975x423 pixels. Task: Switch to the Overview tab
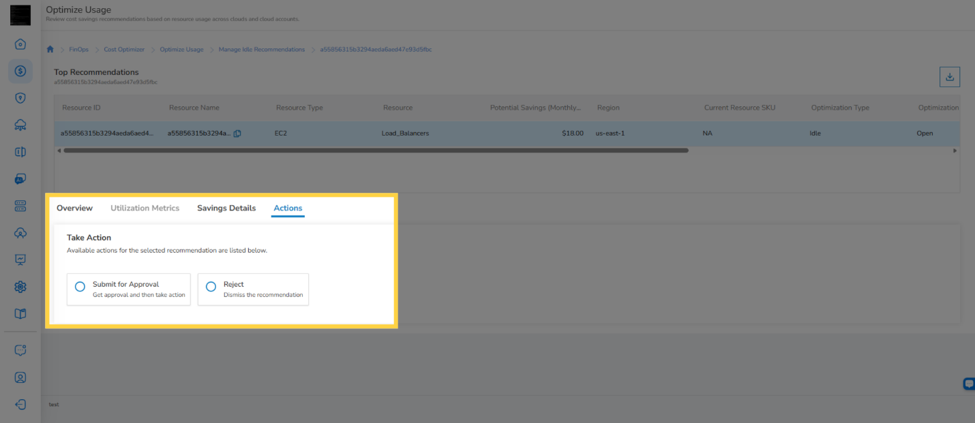[x=75, y=208]
